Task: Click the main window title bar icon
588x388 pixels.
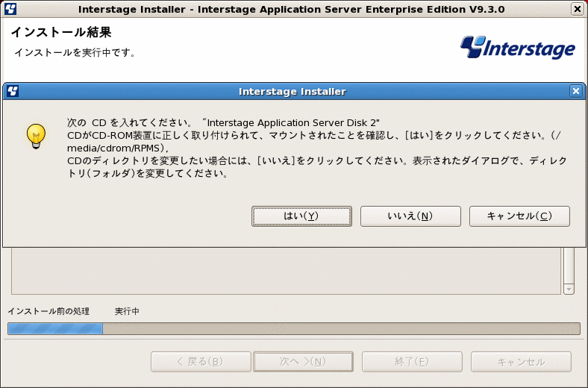Action: pyautogui.click(x=10, y=9)
